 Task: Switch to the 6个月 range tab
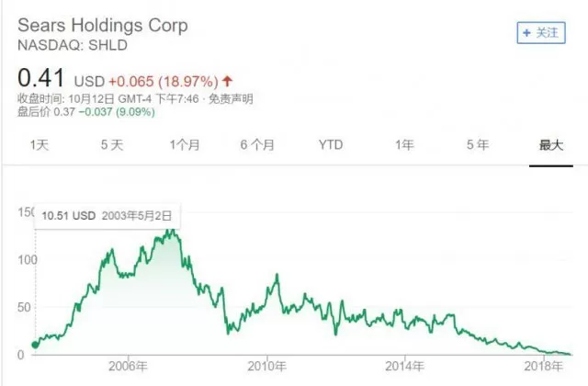pos(257,145)
